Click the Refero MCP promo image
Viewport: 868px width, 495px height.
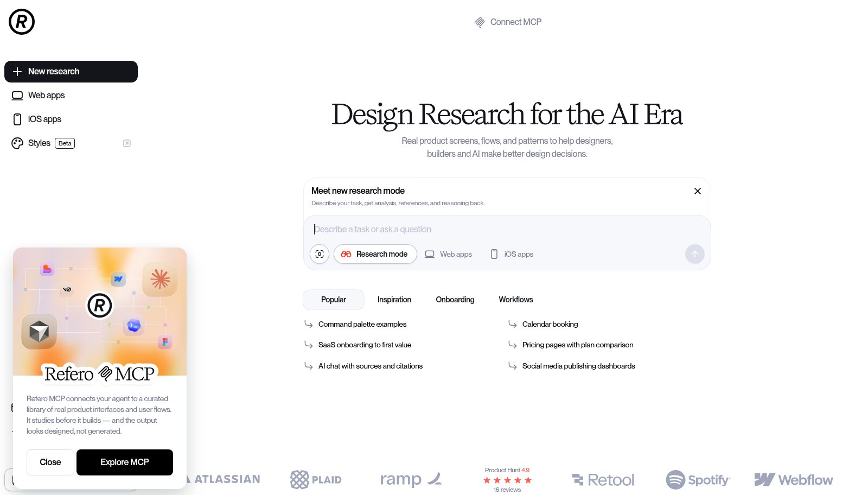tap(100, 312)
